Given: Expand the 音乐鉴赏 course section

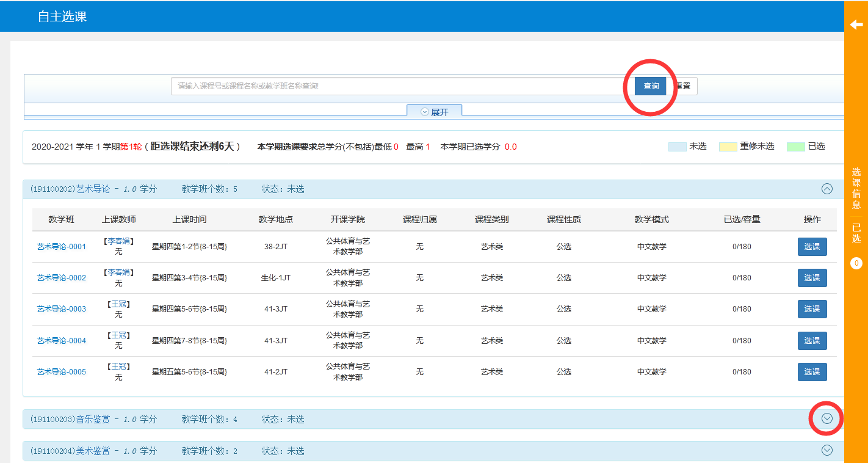Looking at the screenshot, I should tap(827, 418).
